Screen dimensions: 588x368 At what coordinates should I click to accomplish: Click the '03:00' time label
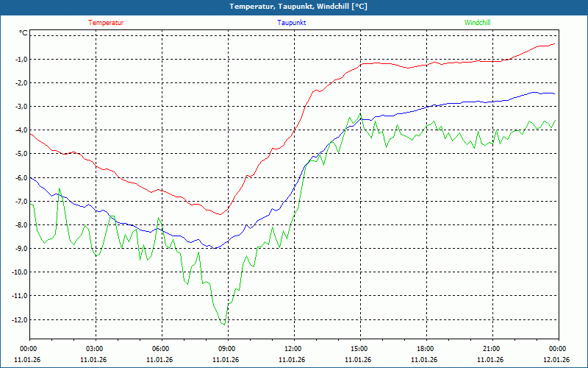[96, 349]
